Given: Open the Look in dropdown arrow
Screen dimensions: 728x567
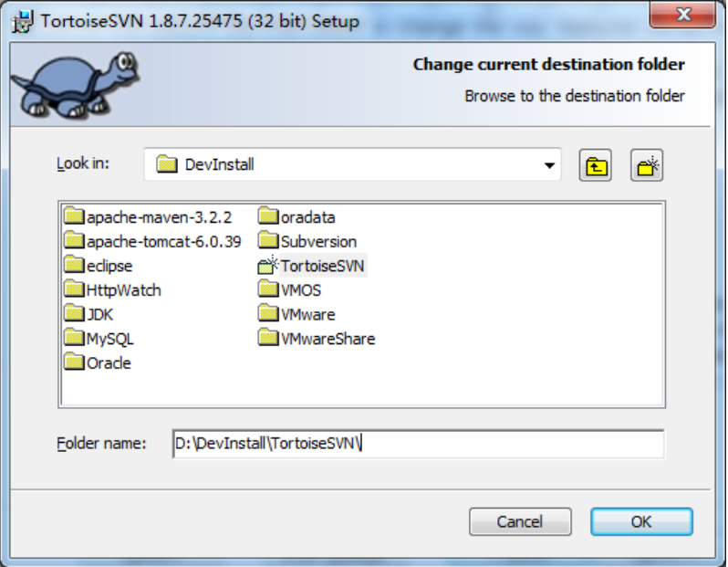Looking at the screenshot, I should 549,165.
